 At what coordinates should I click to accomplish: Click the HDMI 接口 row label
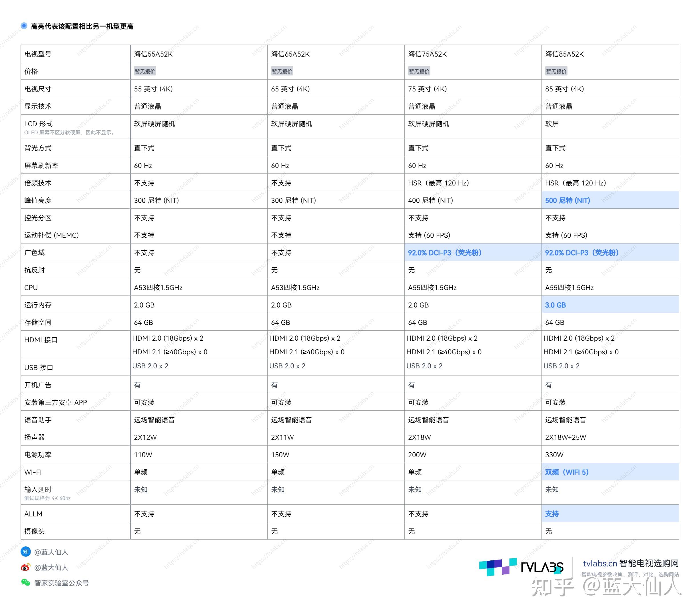(41, 340)
